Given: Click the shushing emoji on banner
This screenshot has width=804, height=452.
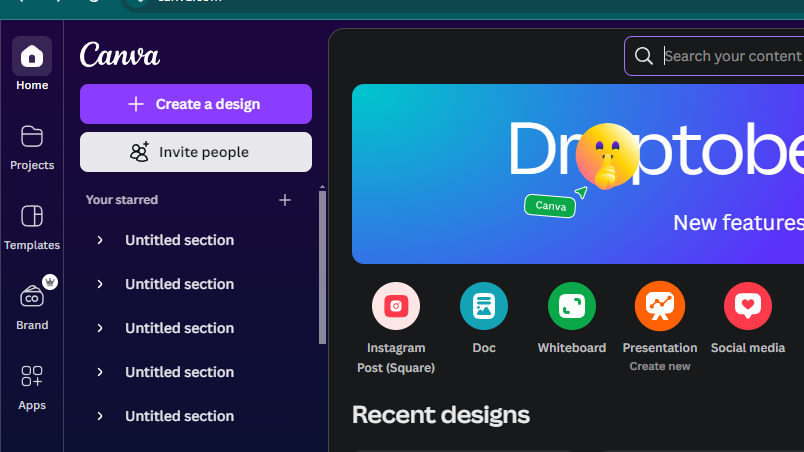Looking at the screenshot, I should (607, 156).
